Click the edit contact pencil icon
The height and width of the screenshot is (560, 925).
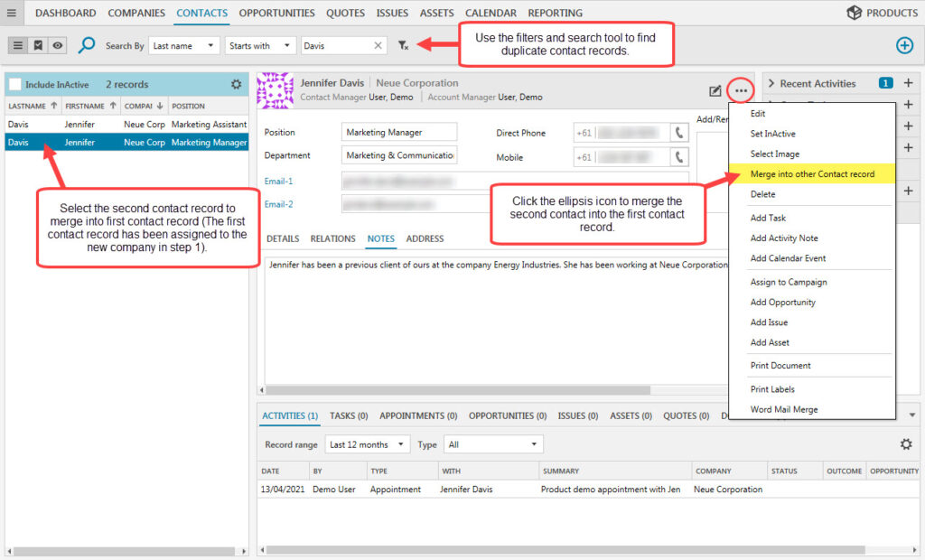[x=715, y=90]
